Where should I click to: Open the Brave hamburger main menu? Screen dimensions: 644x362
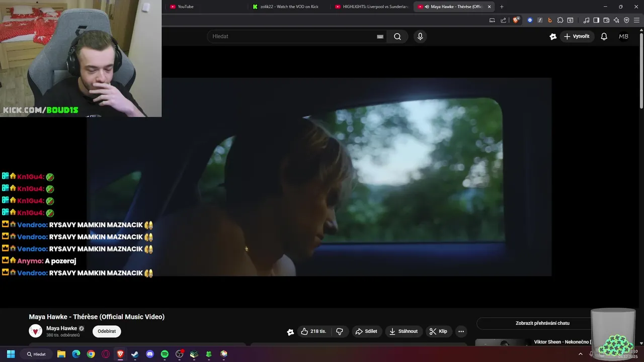(x=637, y=20)
